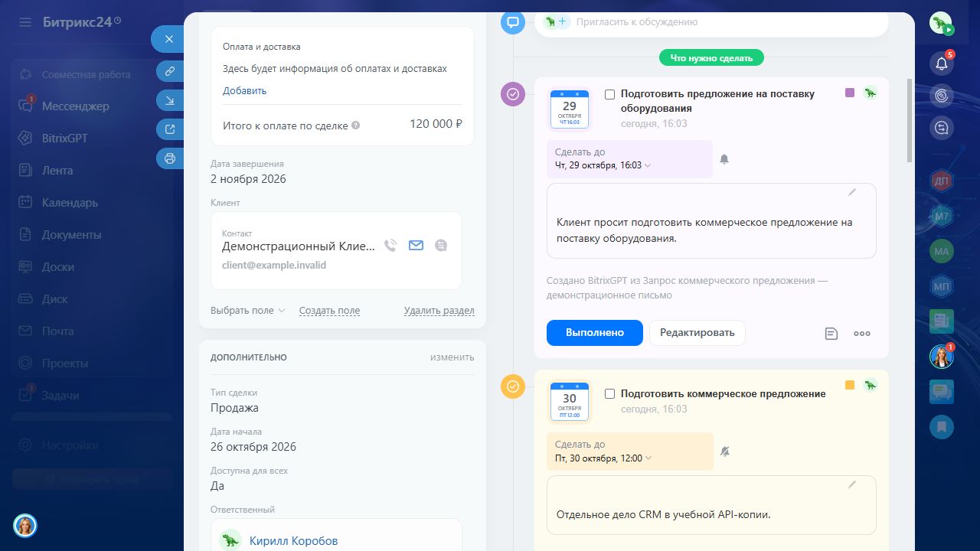Copy deal link via chain icon
Screen dimensions: 980x551
point(169,71)
